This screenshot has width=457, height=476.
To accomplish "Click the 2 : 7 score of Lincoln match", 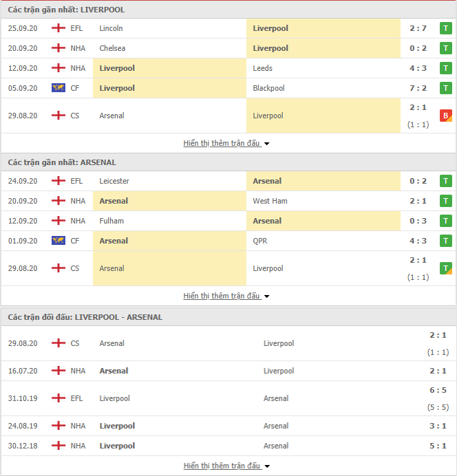I will pos(418,28).
